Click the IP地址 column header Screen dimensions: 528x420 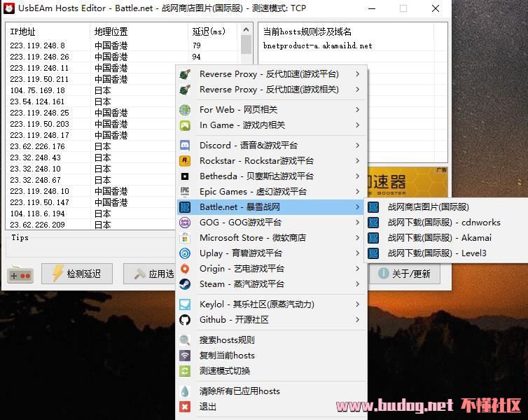point(48,31)
